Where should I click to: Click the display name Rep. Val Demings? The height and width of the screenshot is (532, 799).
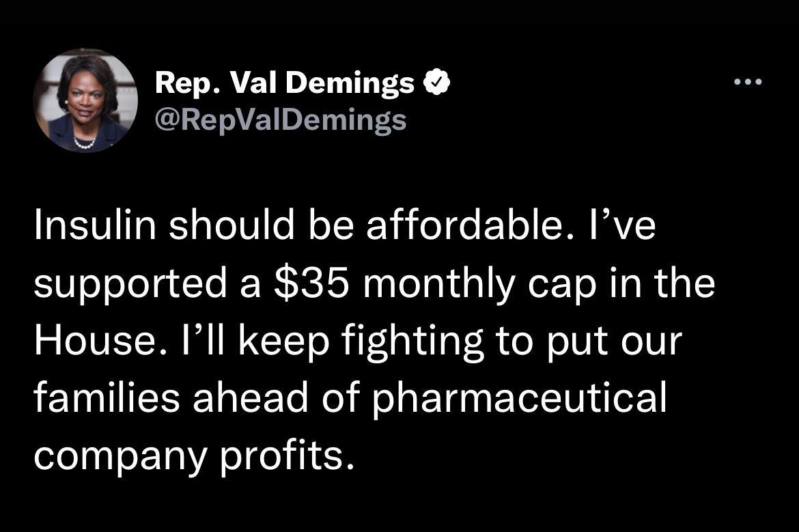284,82
